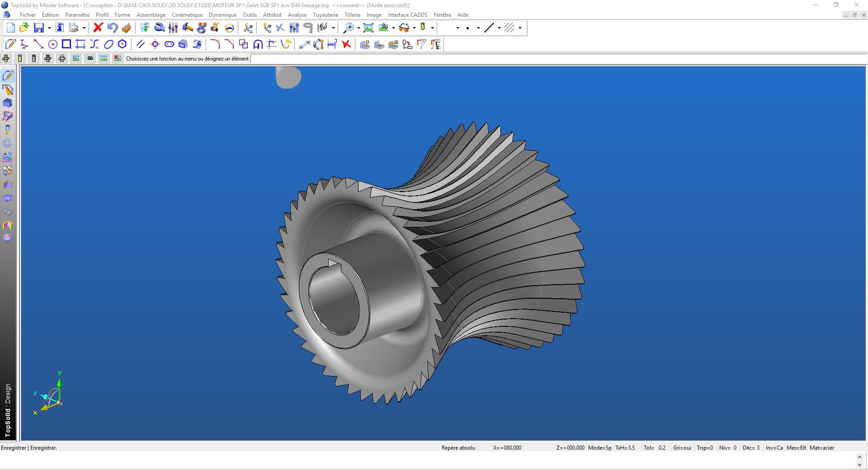Open the dropdown arrow beside Save
This screenshot has height=470, width=868.
pyautogui.click(x=49, y=28)
